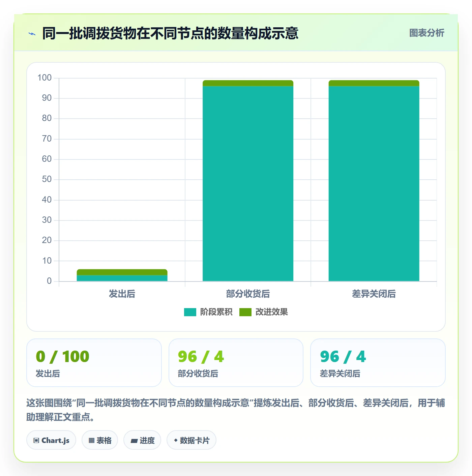The height and width of the screenshot is (476, 472).
Task: Click the y-axis value 0
Action: click(x=49, y=281)
